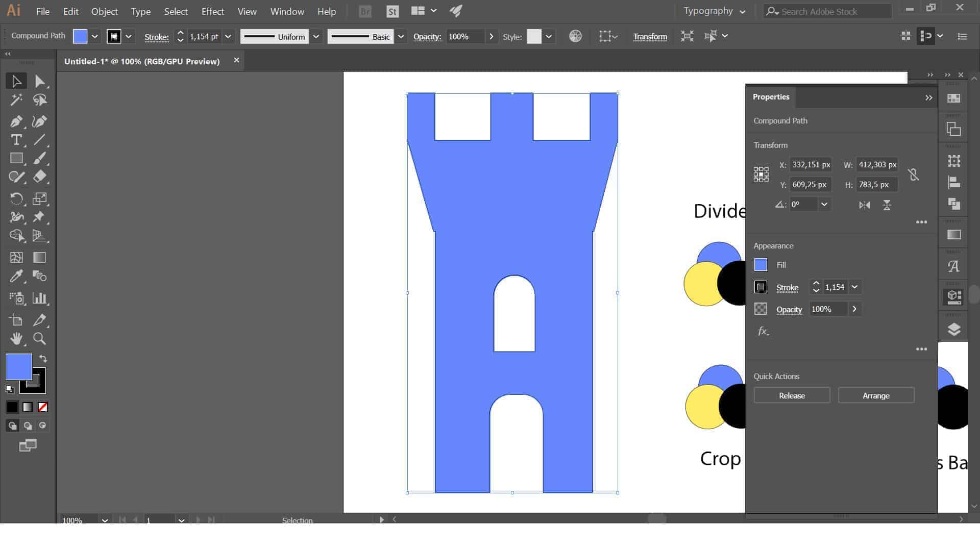This screenshot has width=980, height=551.
Task: Open the Basic brush definition dropdown
Action: click(x=401, y=36)
